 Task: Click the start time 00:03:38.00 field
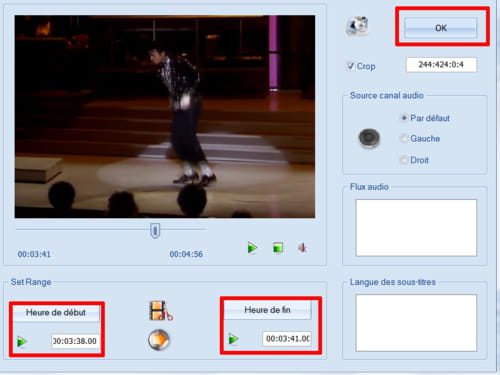tap(76, 341)
